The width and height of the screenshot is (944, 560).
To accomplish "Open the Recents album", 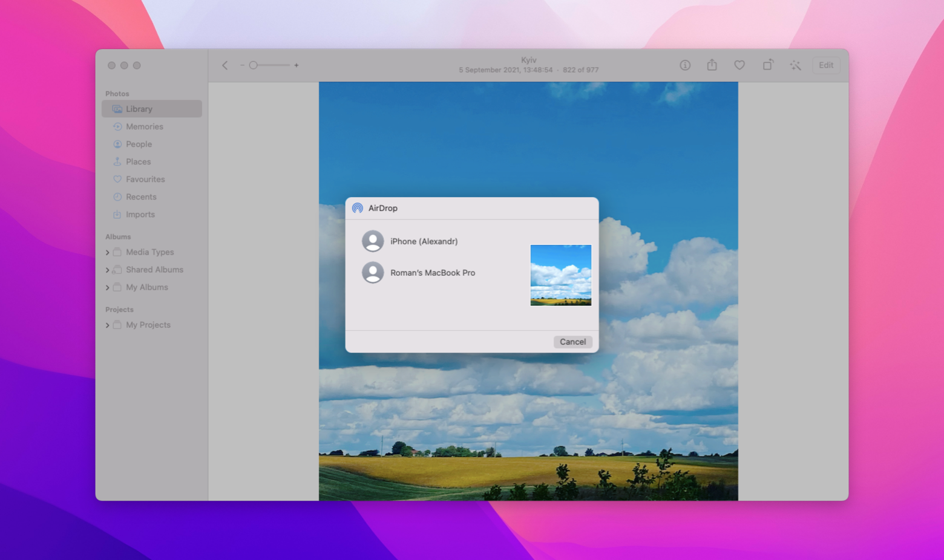I will click(x=140, y=197).
